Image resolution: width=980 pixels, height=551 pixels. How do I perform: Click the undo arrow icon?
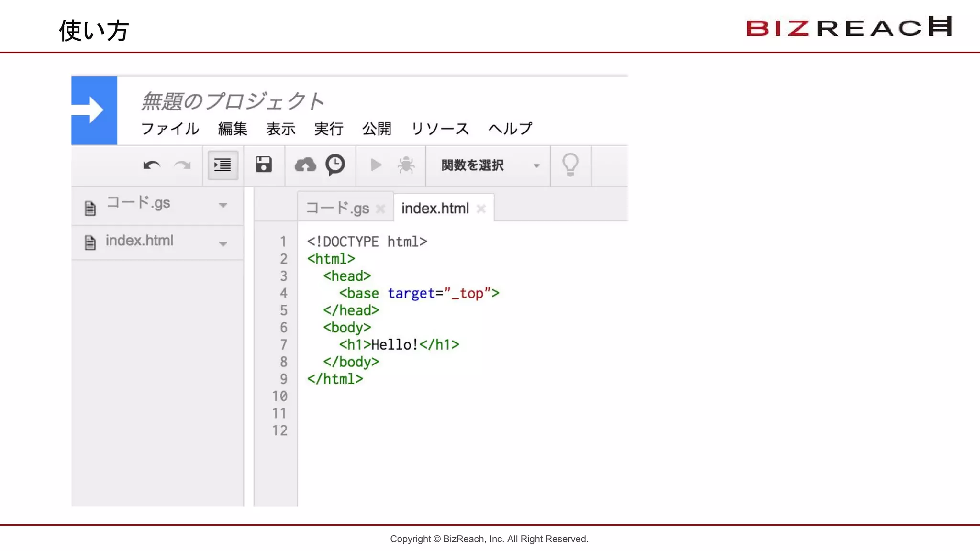pos(152,165)
